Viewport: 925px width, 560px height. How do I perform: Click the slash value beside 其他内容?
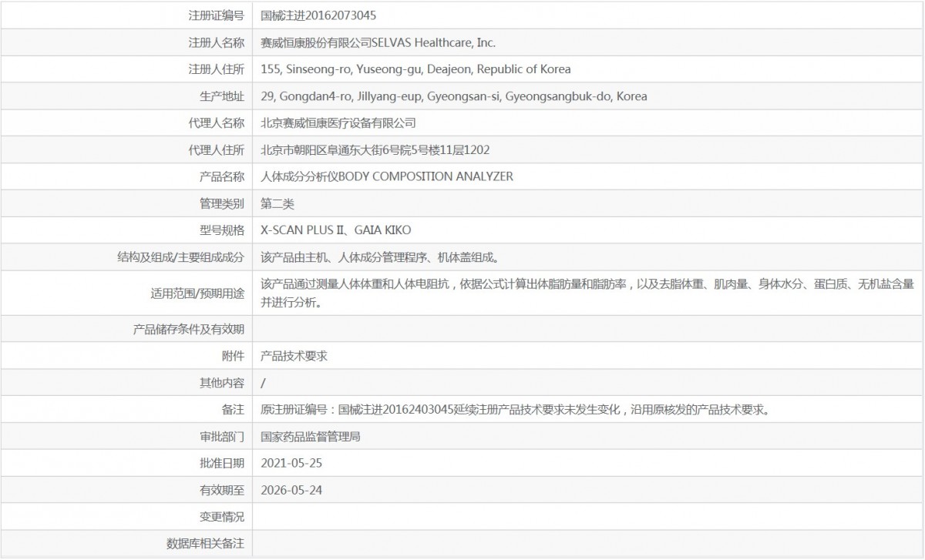[264, 383]
